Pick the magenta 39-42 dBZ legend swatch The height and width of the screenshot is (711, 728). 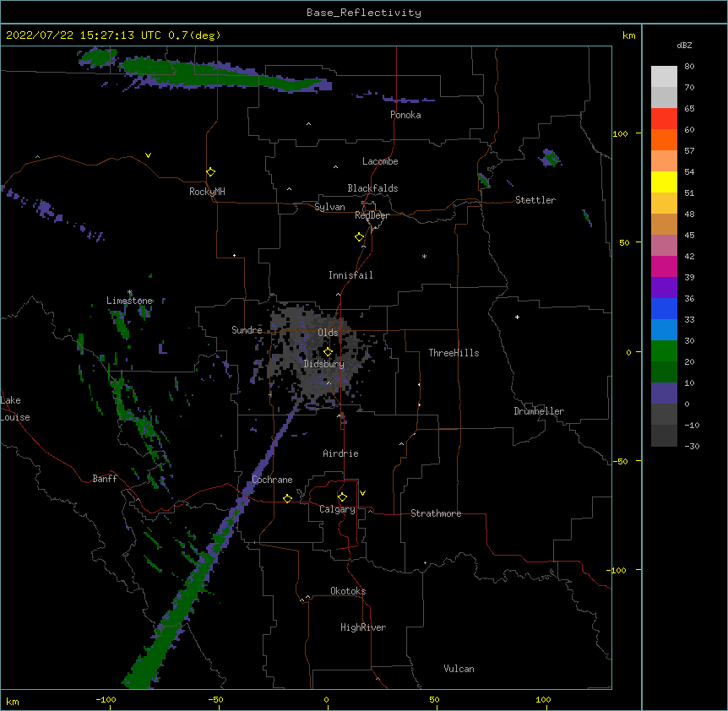coord(664,266)
